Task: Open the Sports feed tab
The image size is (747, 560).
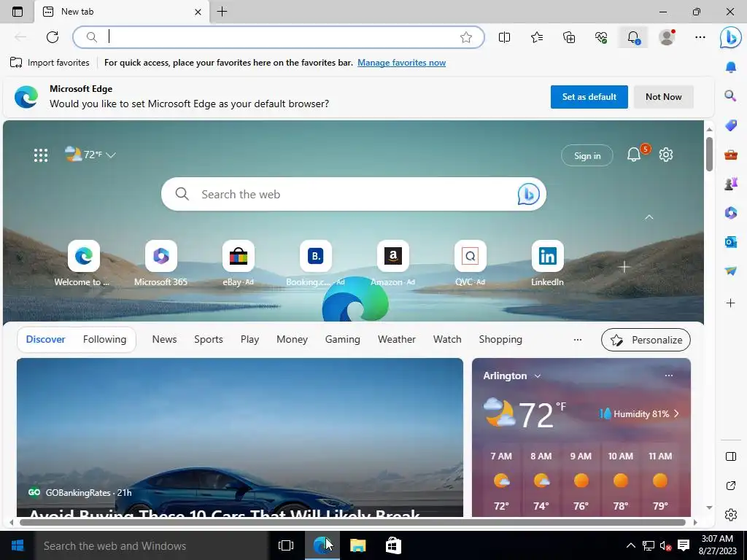Action: 209,340
